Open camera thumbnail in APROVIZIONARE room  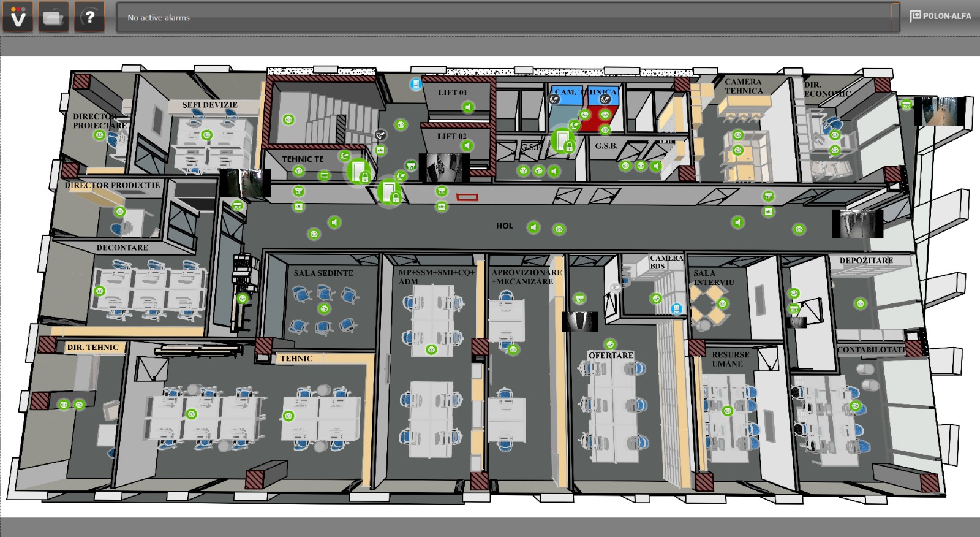(579, 321)
